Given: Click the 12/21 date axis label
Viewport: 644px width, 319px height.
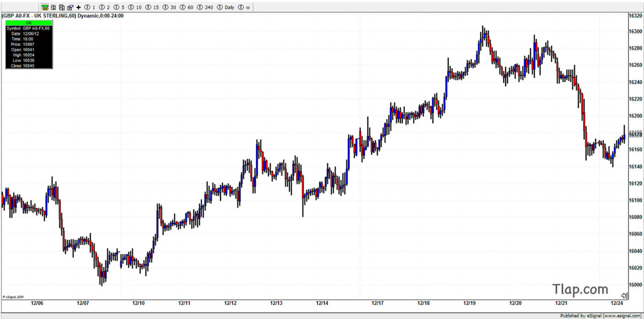Looking at the screenshot, I should click(x=562, y=304).
